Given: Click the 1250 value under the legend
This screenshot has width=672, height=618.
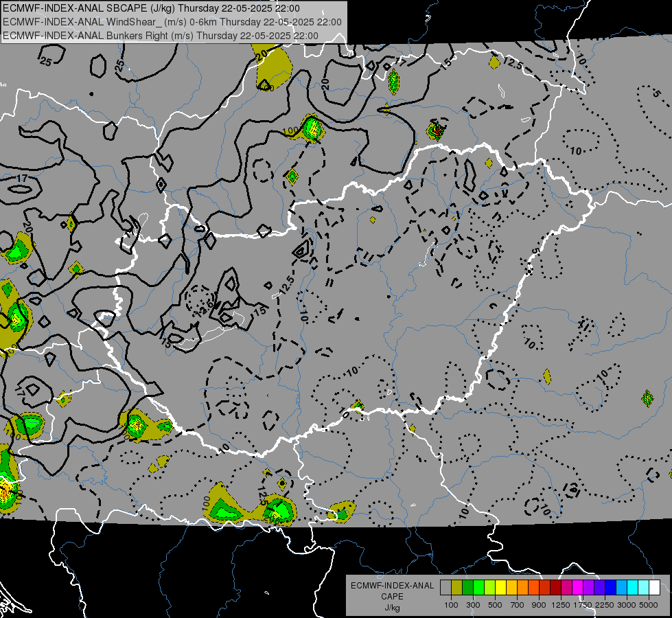Looking at the screenshot, I should (x=561, y=605).
